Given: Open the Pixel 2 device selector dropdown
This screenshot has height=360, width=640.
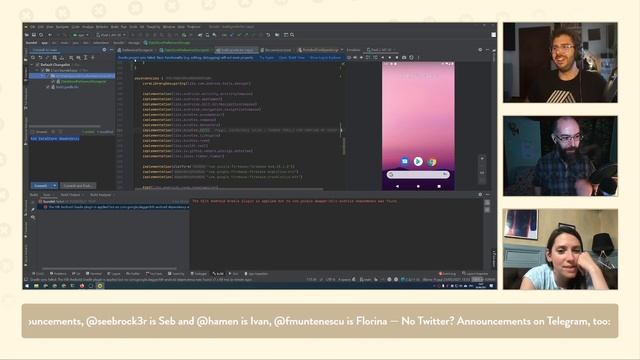Looking at the screenshot, I should [x=111, y=35].
